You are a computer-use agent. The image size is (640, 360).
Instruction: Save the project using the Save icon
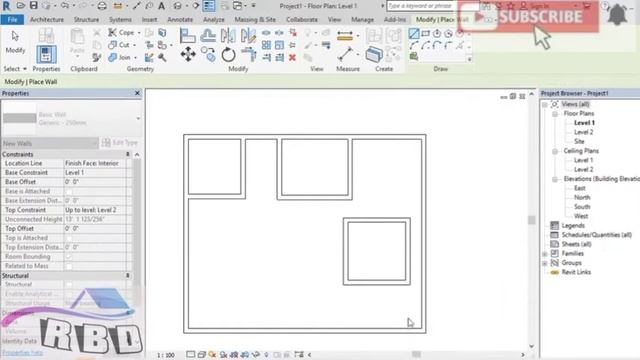[x=33, y=6]
